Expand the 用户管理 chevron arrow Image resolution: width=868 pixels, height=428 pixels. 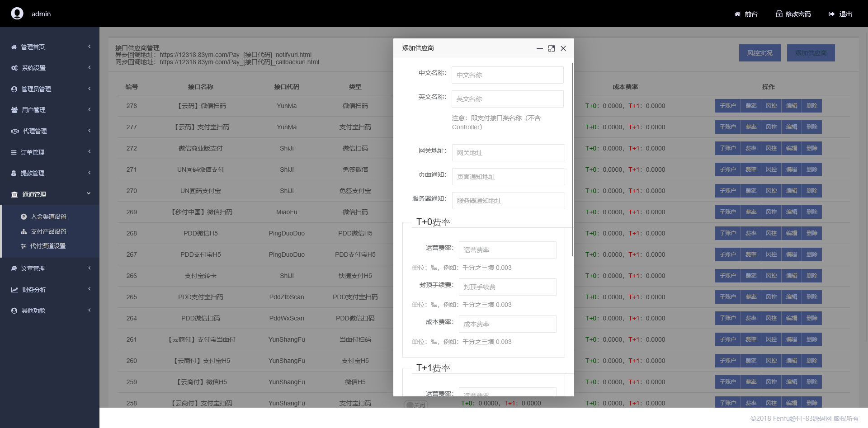[x=90, y=109]
